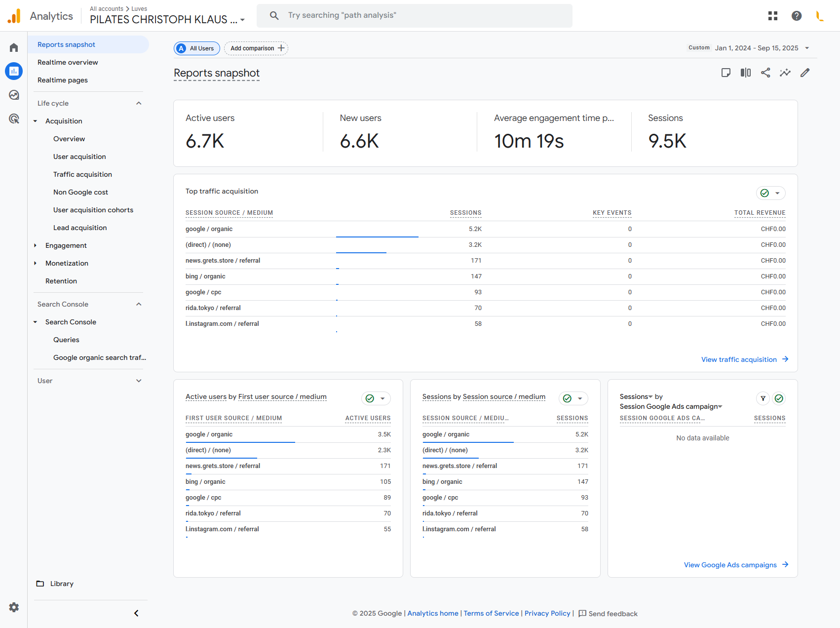Click the Customize report pencil icon
The height and width of the screenshot is (628, 840).
coord(805,73)
